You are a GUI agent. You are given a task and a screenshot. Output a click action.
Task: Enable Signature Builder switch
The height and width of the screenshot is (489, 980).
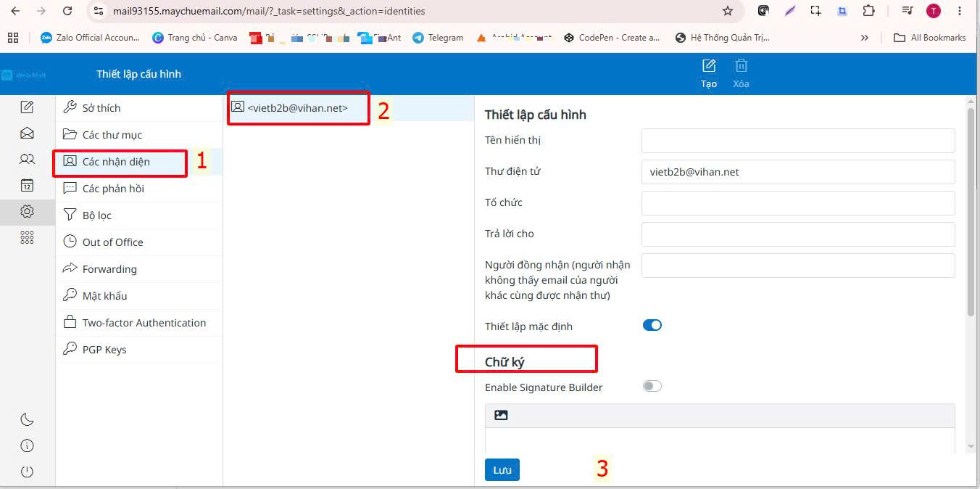652,386
